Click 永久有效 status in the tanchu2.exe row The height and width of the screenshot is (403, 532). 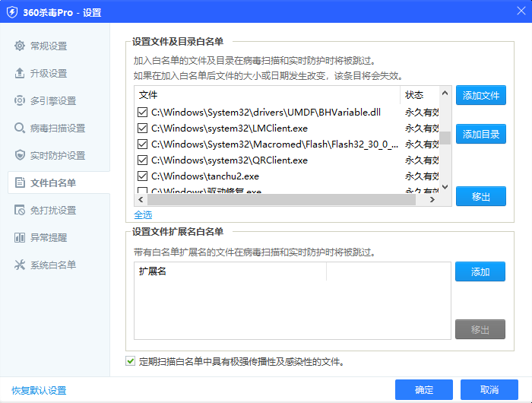[422, 176]
